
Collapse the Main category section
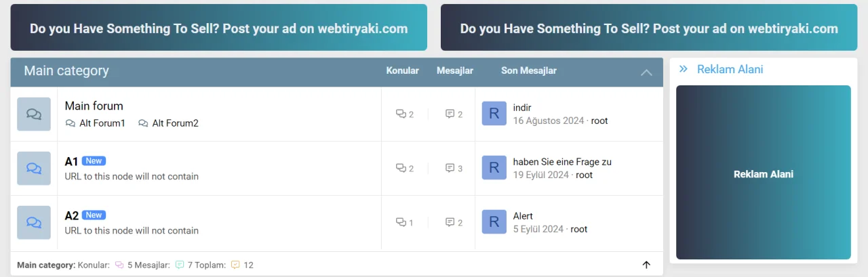(646, 72)
